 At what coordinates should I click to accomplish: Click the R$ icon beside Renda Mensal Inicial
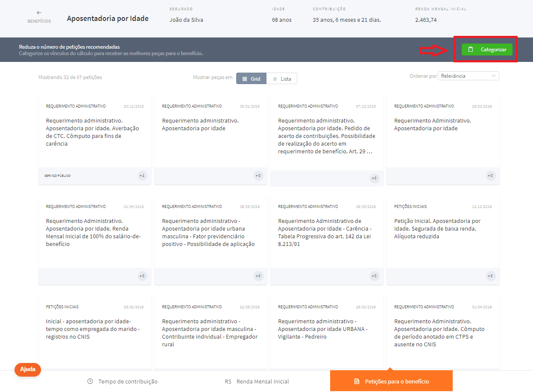pyautogui.click(x=228, y=381)
